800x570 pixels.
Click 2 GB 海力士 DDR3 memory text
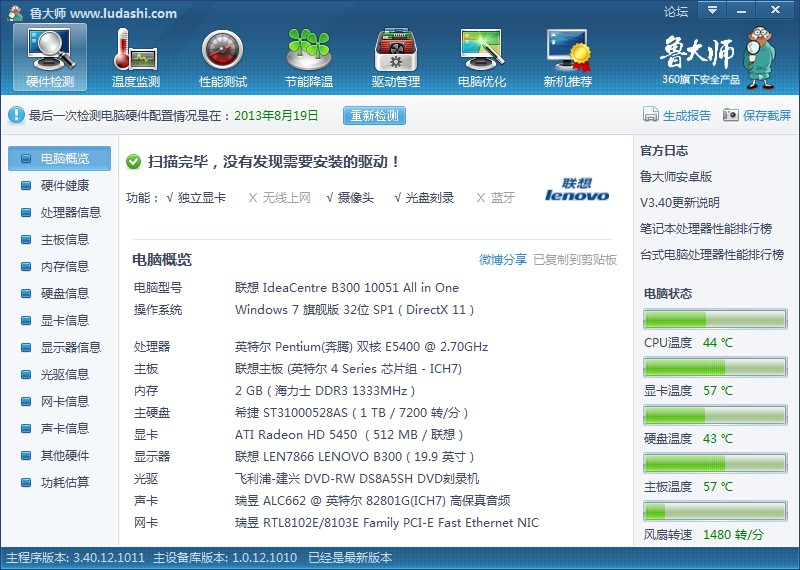(x=325, y=391)
